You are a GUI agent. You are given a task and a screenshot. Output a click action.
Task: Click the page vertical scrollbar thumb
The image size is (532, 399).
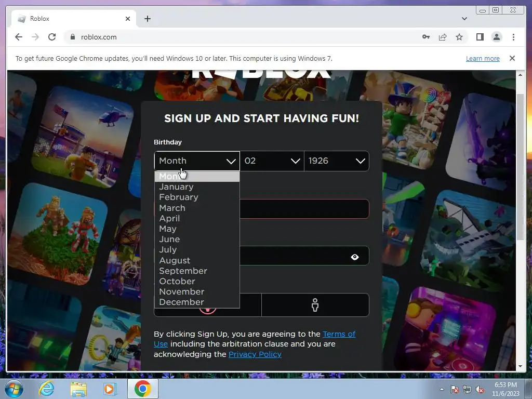[x=520, y=166]
